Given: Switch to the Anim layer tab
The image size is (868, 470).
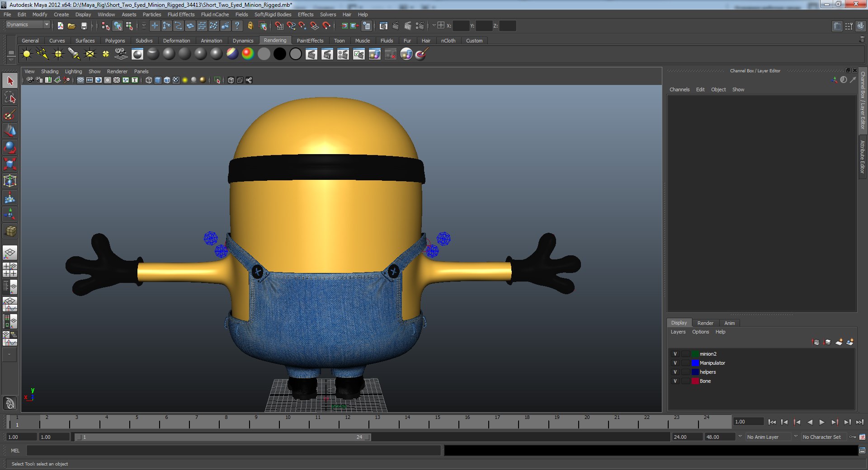Looking at the screenshot, I should pos(729,323).
